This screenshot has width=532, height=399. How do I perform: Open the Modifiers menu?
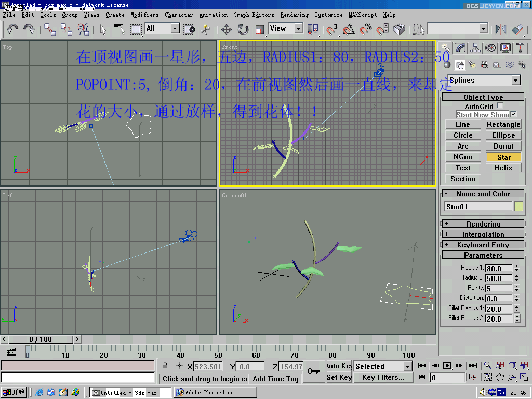coord(144,15)
